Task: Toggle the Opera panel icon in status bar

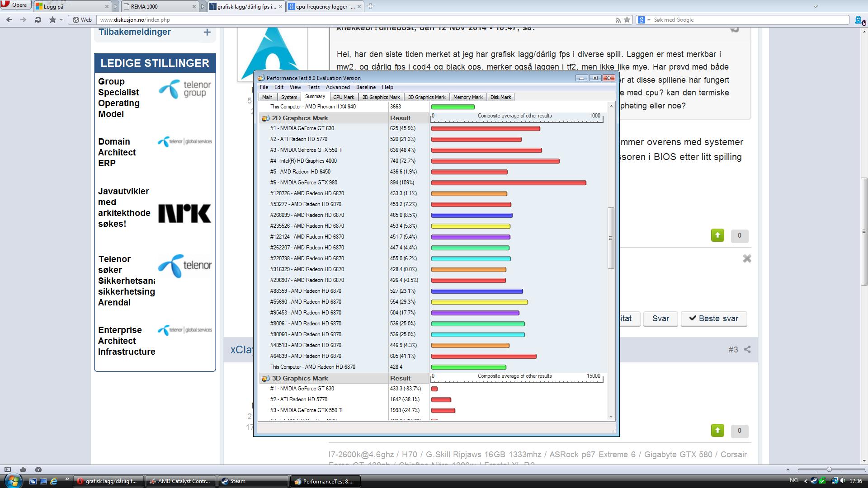Action: pyautogui.click(x=7, y=469)
